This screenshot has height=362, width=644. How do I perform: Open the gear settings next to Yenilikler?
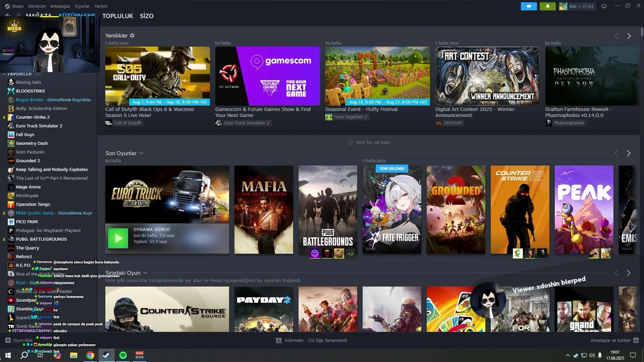click(132, 36)
